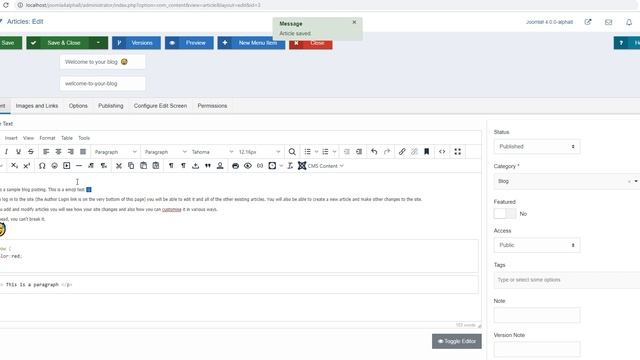Open the Status dropdown showing Published
The height and width of the screenshot is (360, 640).
coord(537,147)
